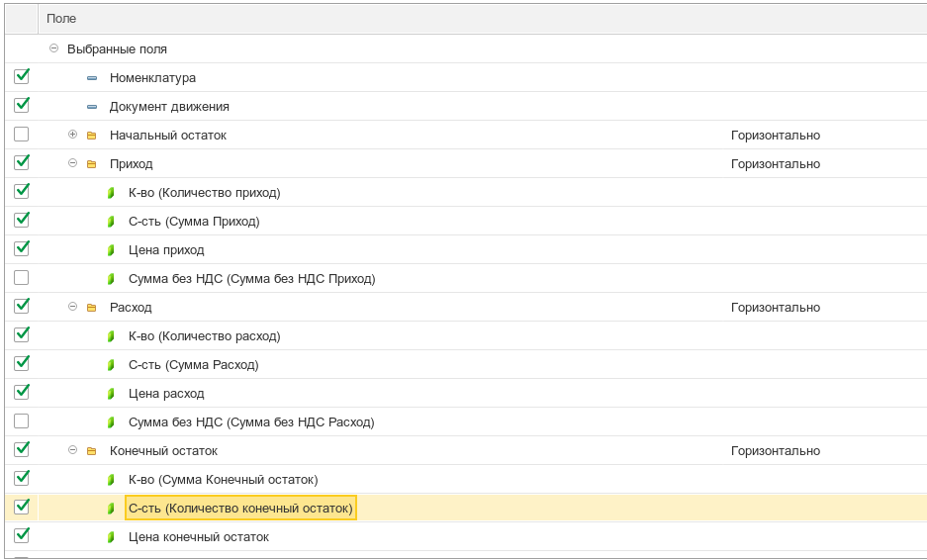Select Цена конечный остаток field text

(199, 537)
